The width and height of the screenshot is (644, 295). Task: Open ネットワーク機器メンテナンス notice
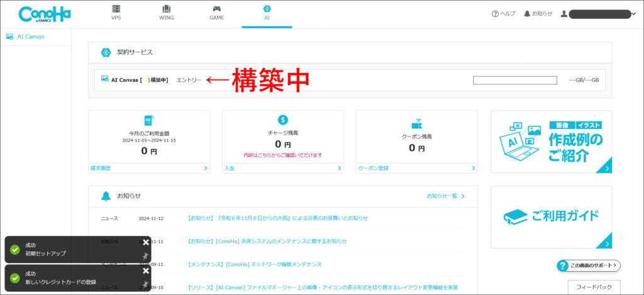tap(254, 264)
